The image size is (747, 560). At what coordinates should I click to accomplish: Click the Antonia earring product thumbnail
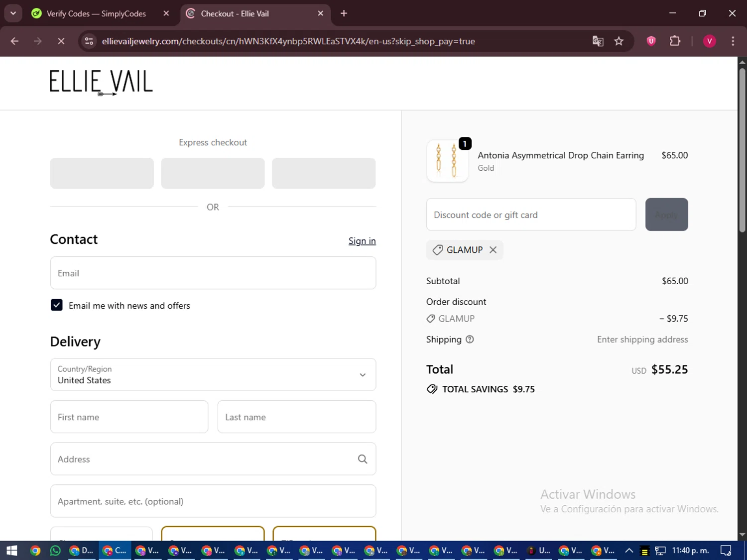click(x=447, y=161)
